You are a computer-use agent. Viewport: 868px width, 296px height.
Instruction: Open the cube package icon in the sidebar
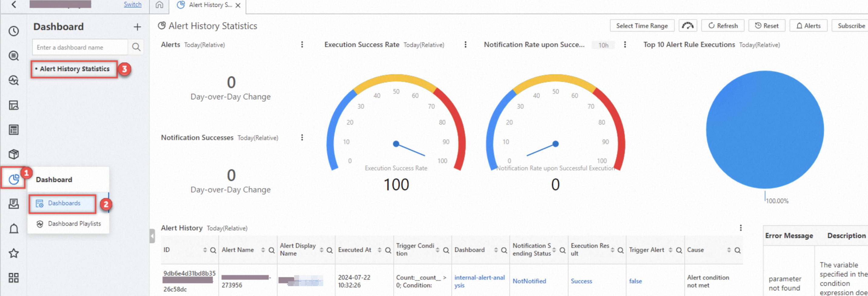coord(14,154)
